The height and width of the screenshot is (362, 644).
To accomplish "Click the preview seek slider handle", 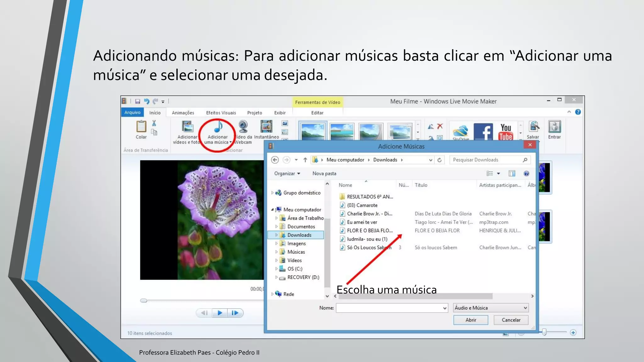I will pyautogui.click(x=144, y=300).
